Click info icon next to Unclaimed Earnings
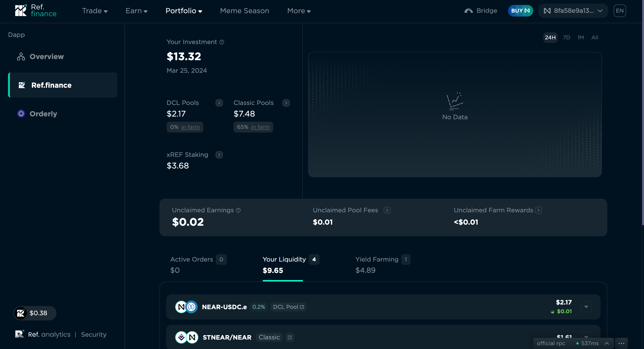Viewport: 644px width, 349px height. tap(238, 210)
